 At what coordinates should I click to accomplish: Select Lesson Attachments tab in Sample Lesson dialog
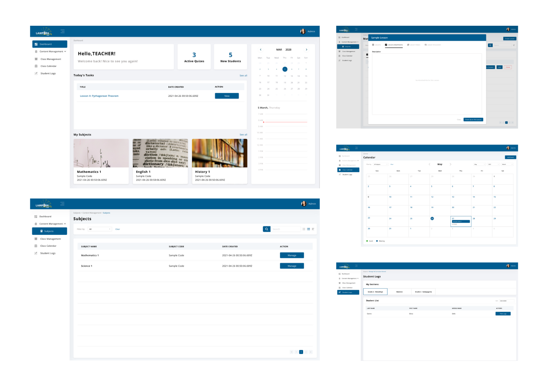tap(394, 45)
